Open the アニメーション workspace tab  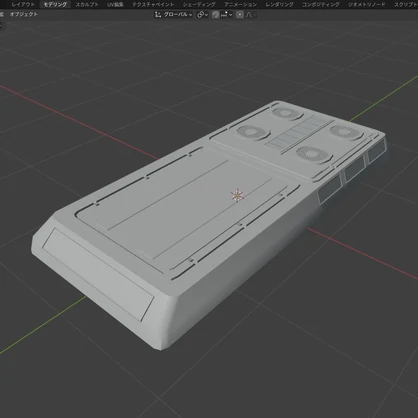pyautogui.click(x=240, y=5)
